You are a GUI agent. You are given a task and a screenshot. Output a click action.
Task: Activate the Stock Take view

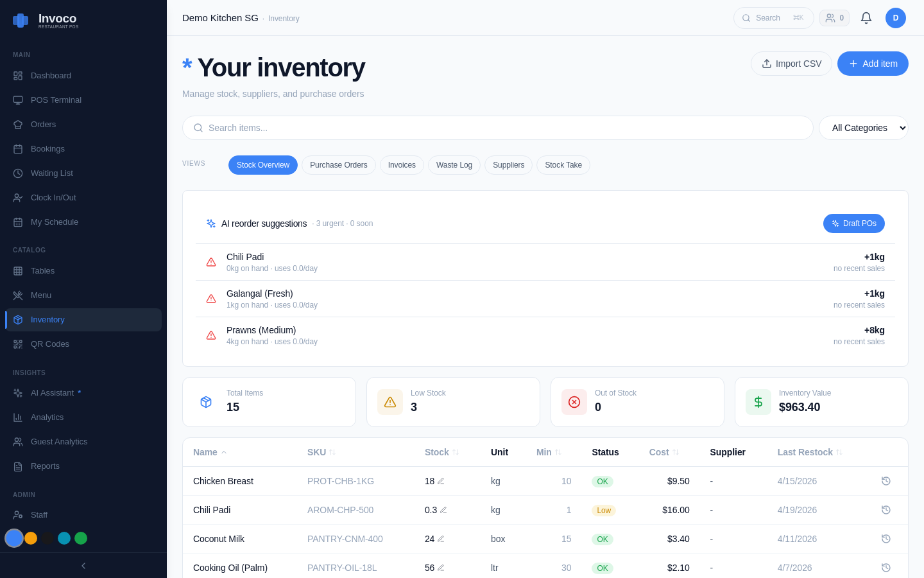pos(563,165)
